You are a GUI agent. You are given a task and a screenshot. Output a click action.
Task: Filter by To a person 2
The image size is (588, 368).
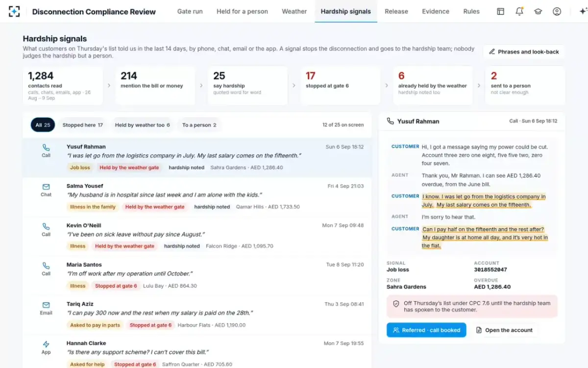tap(199, 125)
